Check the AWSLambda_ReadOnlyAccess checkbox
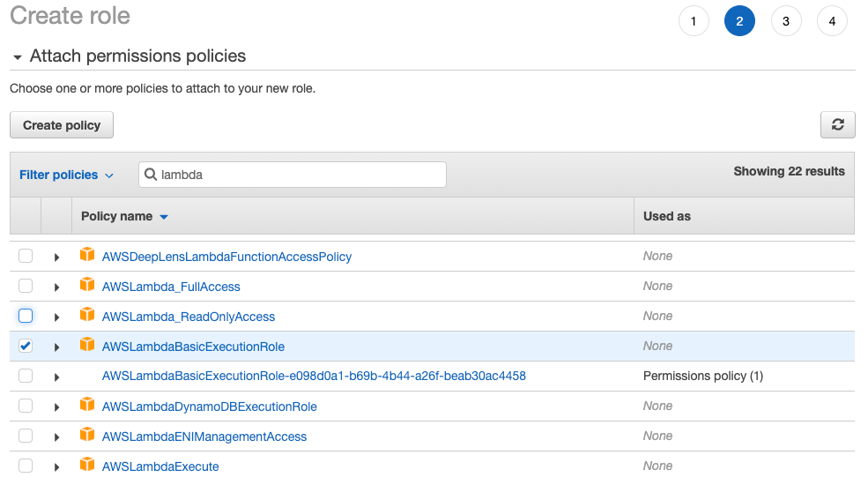Viewport: 868px width, 485px height. pos(26,316)
